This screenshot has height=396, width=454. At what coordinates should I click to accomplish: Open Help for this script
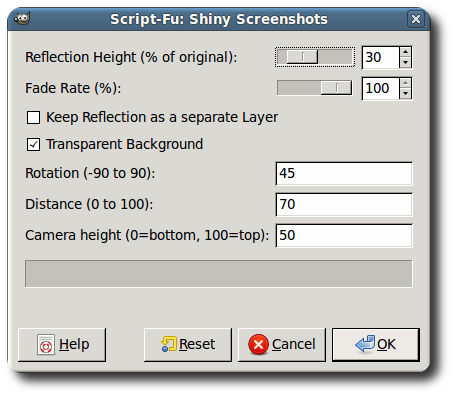[62, 345]
